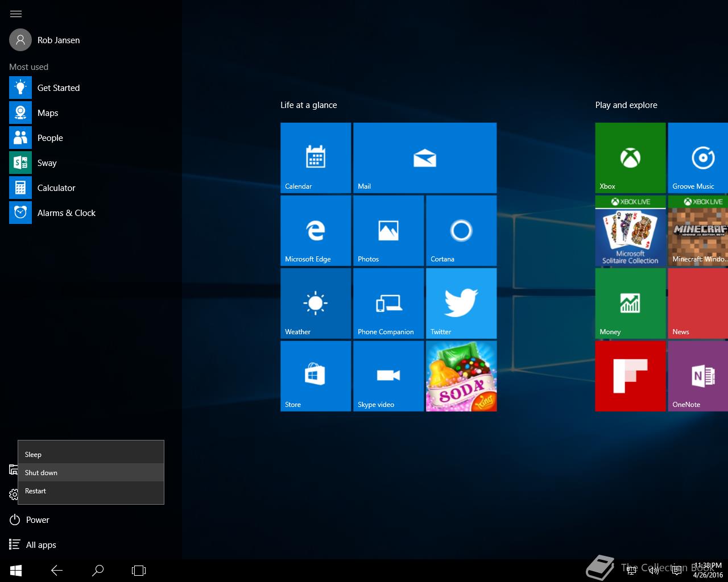Open People app in Most used

[x=36, y=138]
